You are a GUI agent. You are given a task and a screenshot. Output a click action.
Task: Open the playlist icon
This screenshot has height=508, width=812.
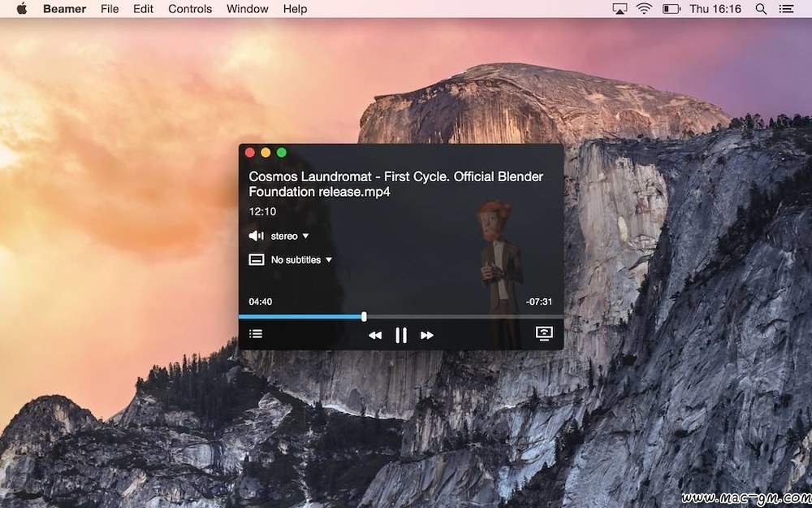[x=256, y=333]
